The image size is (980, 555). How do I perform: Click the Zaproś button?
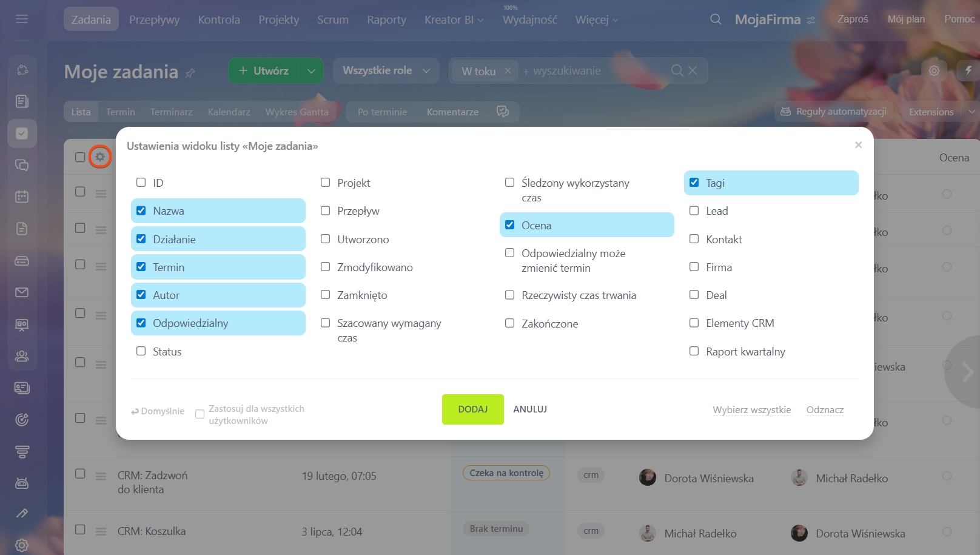click(x=853, y=19)
